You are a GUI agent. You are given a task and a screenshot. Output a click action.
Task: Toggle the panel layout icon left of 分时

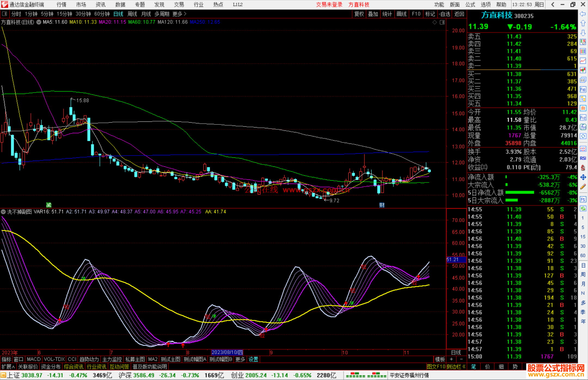5,14
